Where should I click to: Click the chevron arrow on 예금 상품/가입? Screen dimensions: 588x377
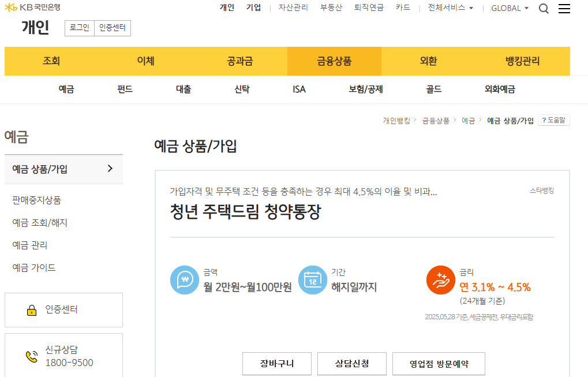click(x=110, y=169)
